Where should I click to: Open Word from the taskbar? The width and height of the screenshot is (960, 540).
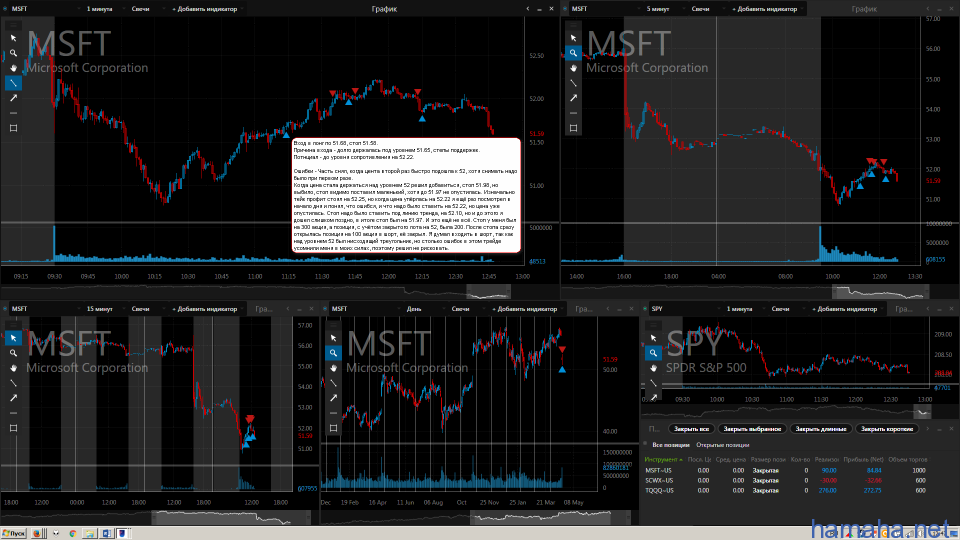[106, 533]
